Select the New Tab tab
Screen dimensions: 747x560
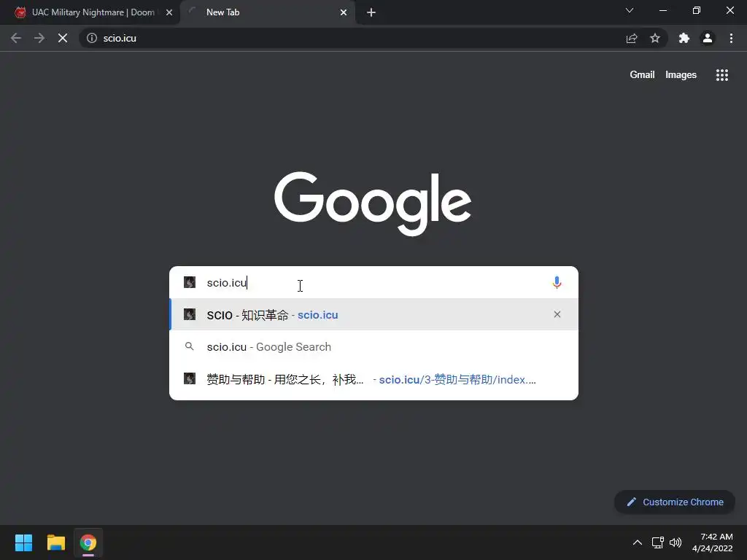tap(268, 12)
